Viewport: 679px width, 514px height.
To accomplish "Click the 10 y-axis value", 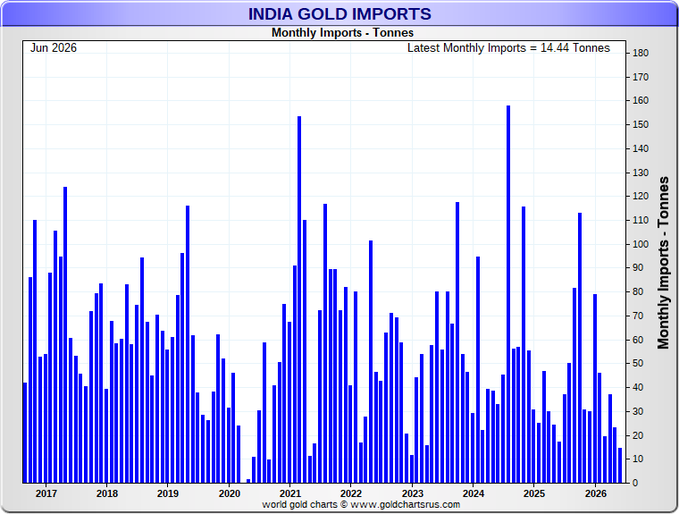I will pyautogui.click(x=638, y=459).
